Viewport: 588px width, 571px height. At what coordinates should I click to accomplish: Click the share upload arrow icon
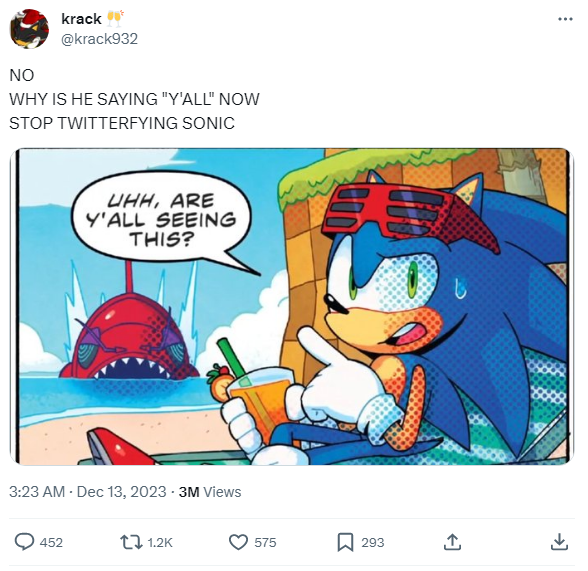click(x=452, y=542)
